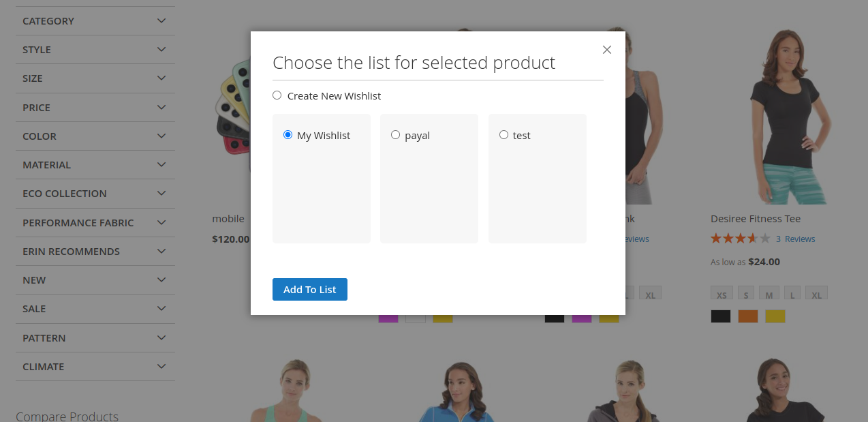Close the wishlist selection dialog
Image resolution: width=868 pixels, height=422 pixels.
coord(607,50)
